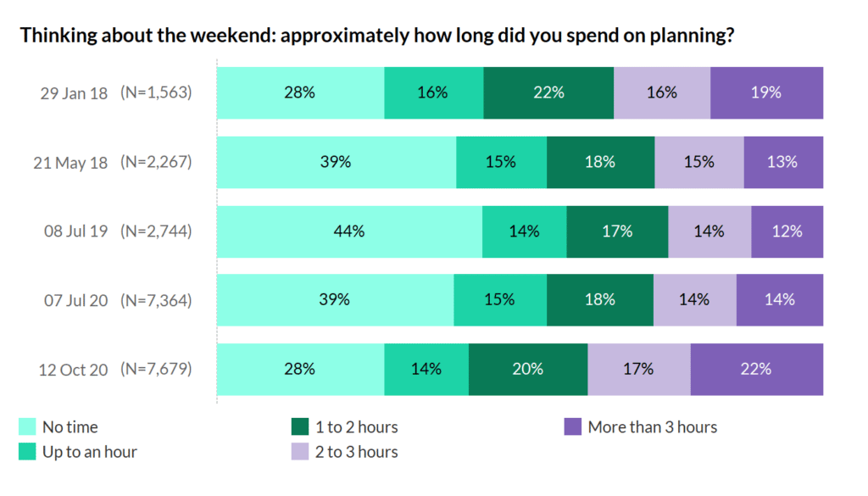Image resolution: width=868 pixels, height=496 pixels.
Task: Click the 28% No time segment for 29 Jan 18
Action: 300,92
